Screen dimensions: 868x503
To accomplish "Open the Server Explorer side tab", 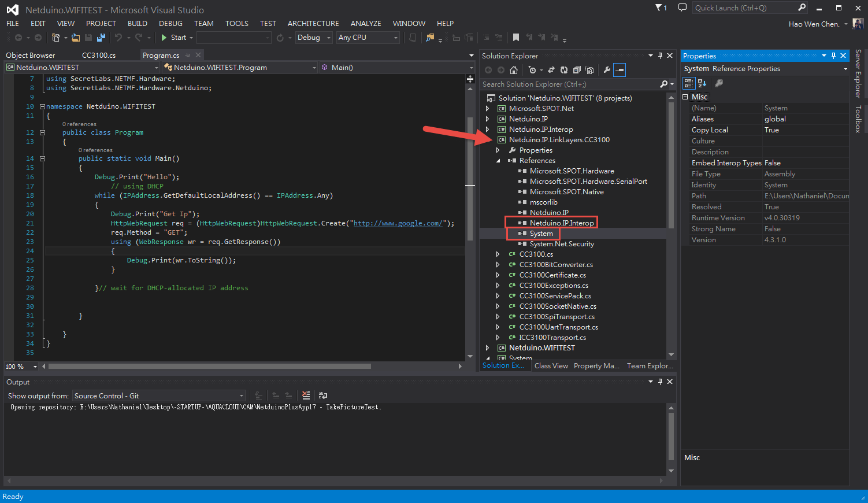I will tap(858, 73).
